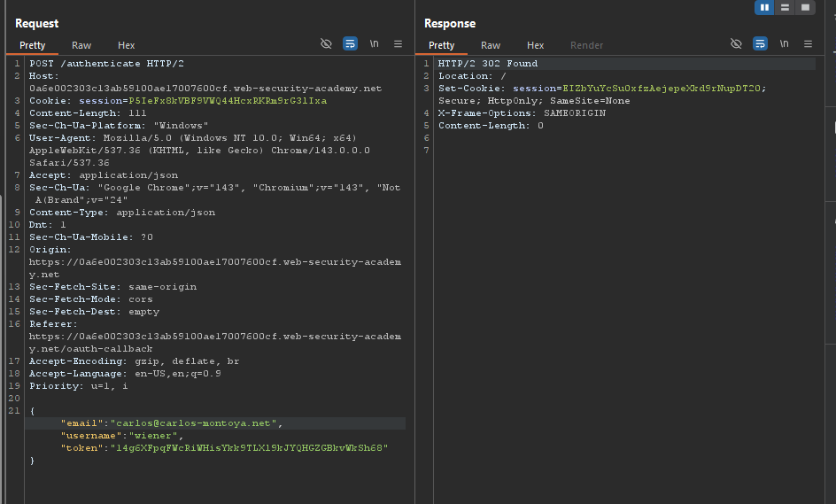Viewport: 836px width, 504px height.
Task: Click the response Content-Length: 0 header
Action: [491, 125]
